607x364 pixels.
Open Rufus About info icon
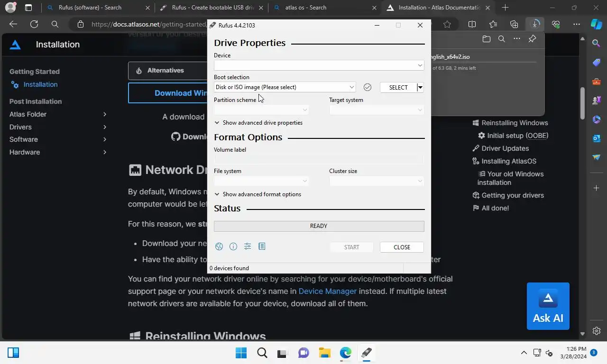[233, 246]
